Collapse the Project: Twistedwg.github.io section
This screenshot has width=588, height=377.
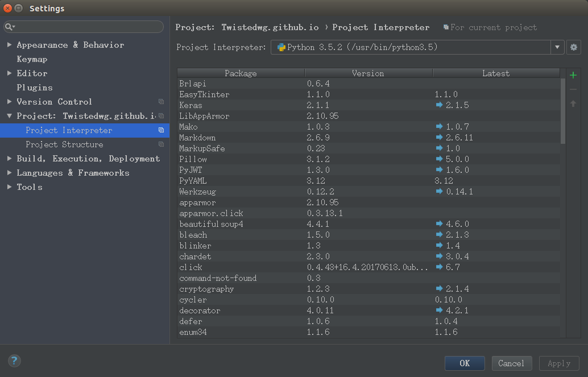[9, 116]
